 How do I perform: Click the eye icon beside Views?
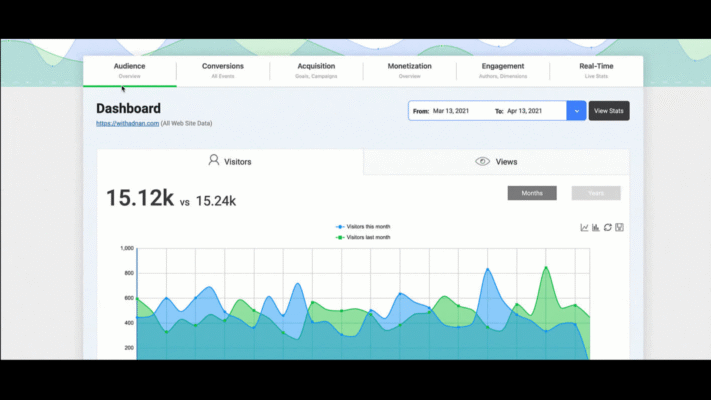click(x=482, y=161)
